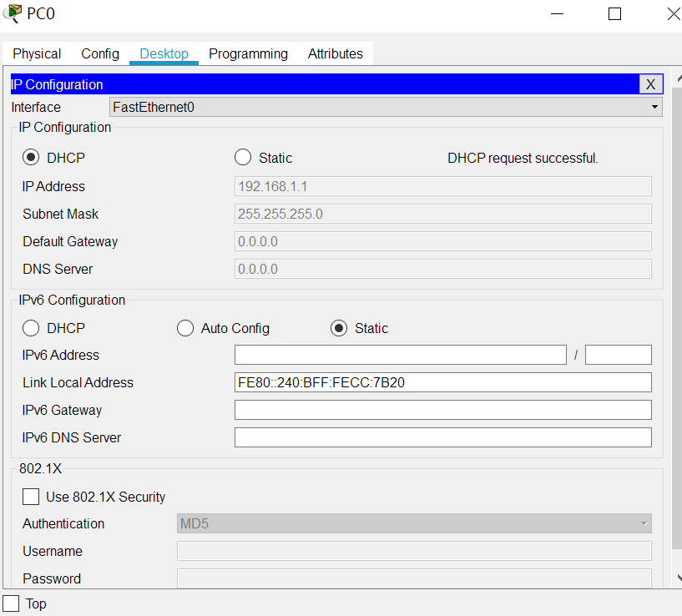Select the Desktop tab

164,53
